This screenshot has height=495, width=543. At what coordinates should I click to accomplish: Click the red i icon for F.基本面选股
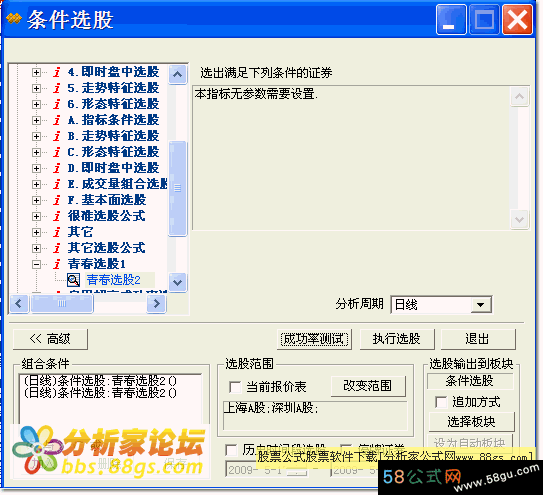point(57,200)
